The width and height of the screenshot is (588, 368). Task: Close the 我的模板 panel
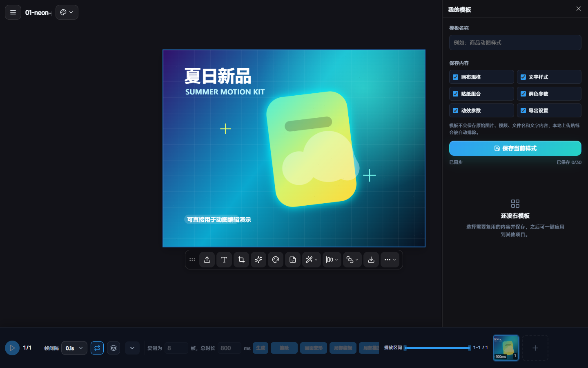coord(579,9)
